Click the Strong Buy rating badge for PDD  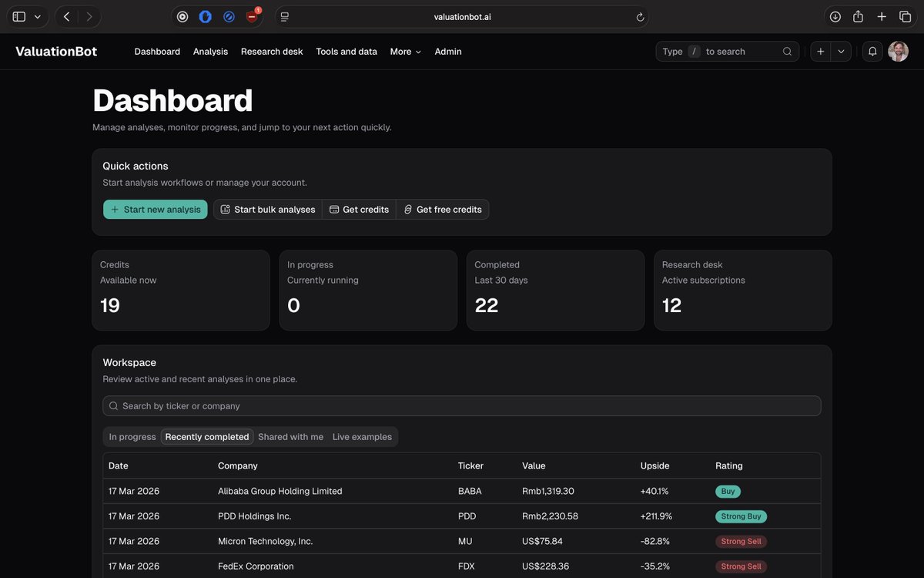coord(741,516)
